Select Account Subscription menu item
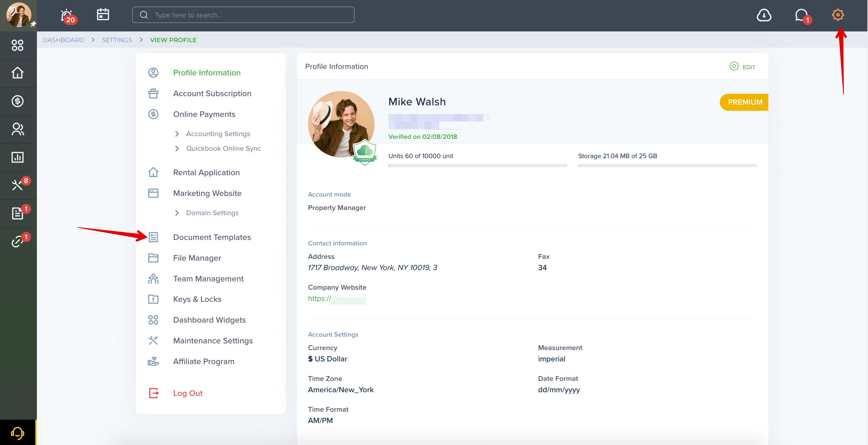 (x=212, y=93)
